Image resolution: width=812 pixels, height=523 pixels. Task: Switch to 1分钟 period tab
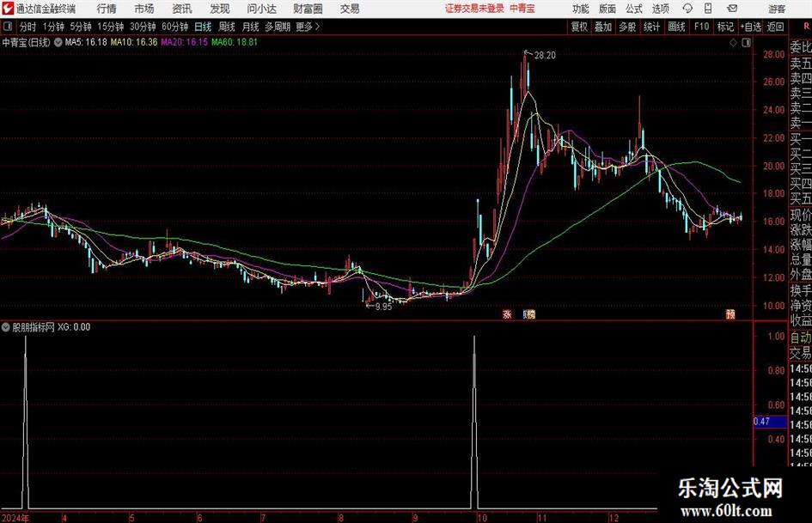[53, 27]
